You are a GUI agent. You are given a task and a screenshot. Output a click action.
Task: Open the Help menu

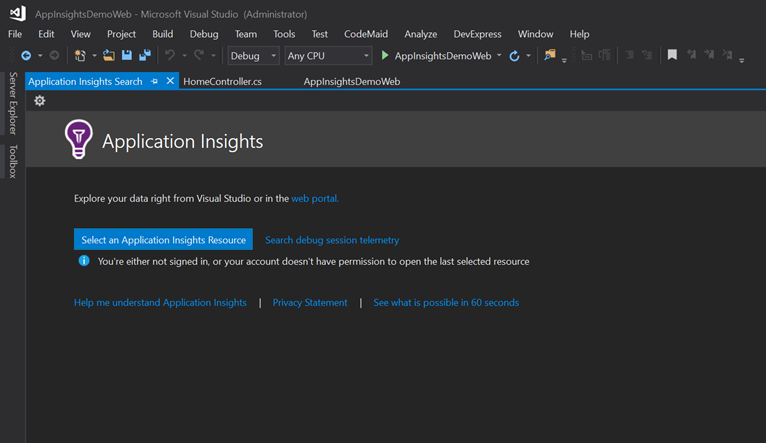579,34
